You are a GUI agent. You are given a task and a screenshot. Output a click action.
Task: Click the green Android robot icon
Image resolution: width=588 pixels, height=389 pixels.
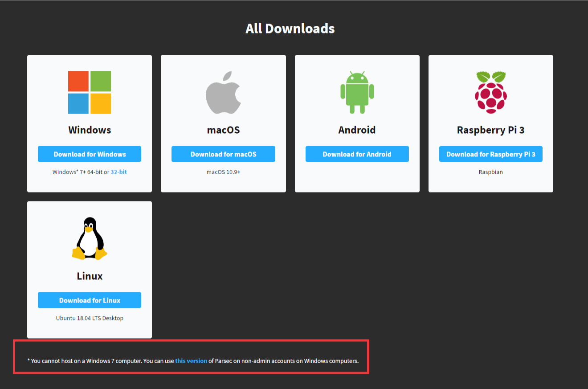coord(357,92)
